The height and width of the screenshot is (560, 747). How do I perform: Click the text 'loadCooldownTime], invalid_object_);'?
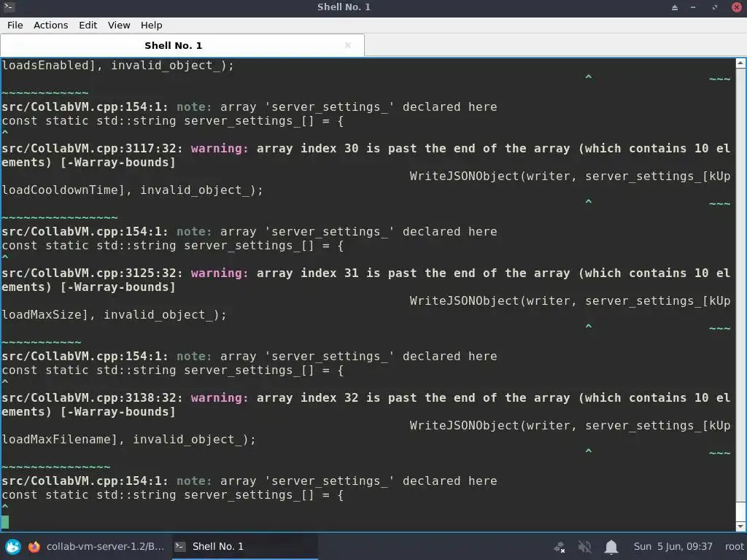[132, 190]
